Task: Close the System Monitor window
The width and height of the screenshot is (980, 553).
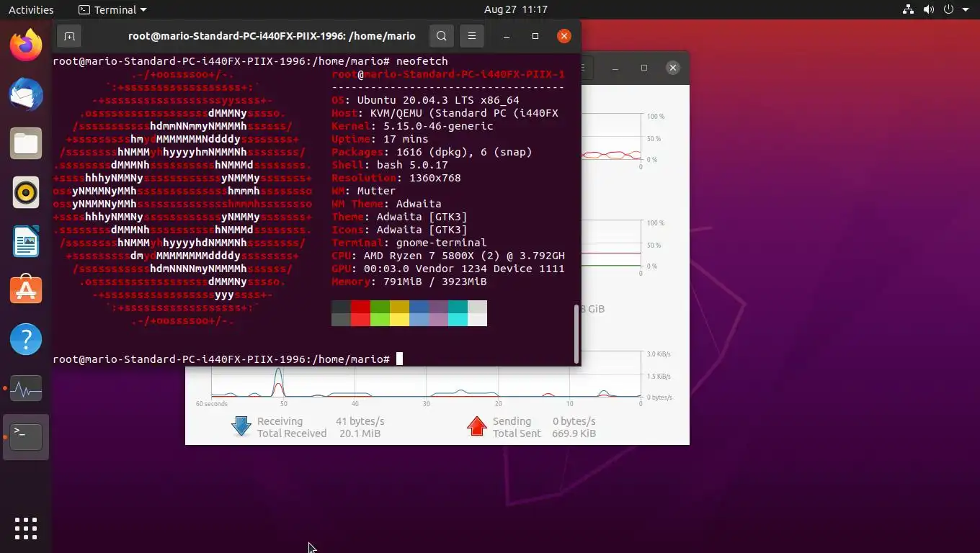Action: click(x=673, y=68)
